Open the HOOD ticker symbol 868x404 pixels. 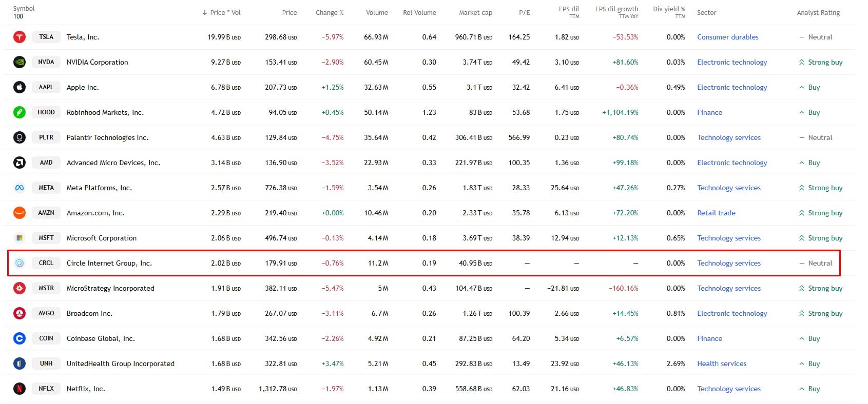point(46,112)
